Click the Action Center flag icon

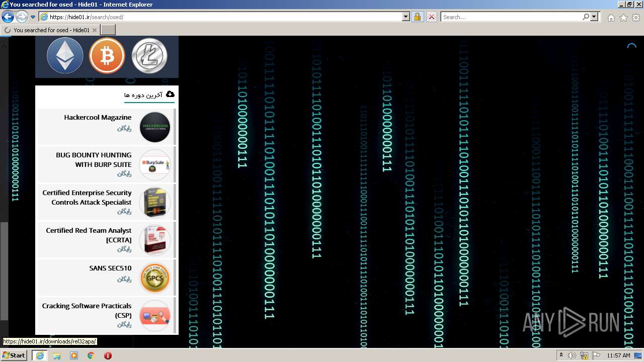(596, 355)
